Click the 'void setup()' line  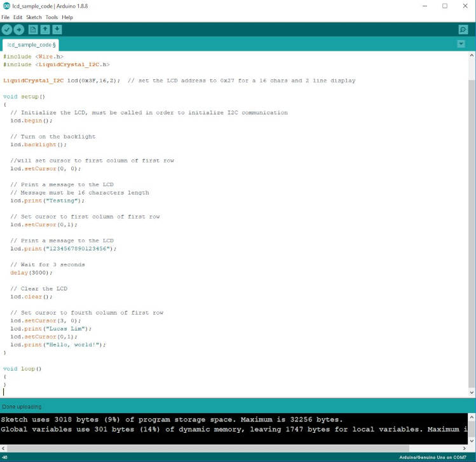click(24, 97)
